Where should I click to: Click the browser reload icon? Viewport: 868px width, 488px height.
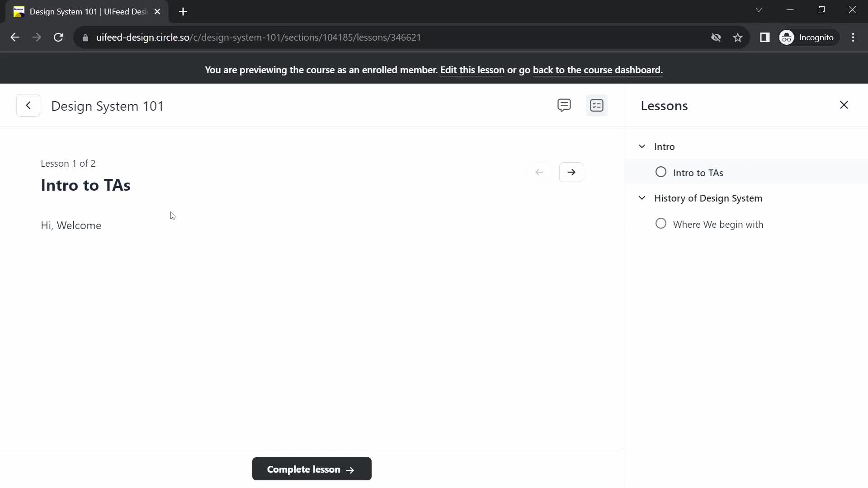(58, 38)
